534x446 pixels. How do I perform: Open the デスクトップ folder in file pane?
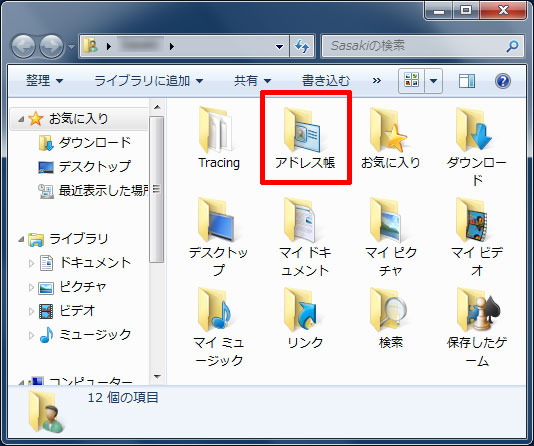(x=219, y=237)
